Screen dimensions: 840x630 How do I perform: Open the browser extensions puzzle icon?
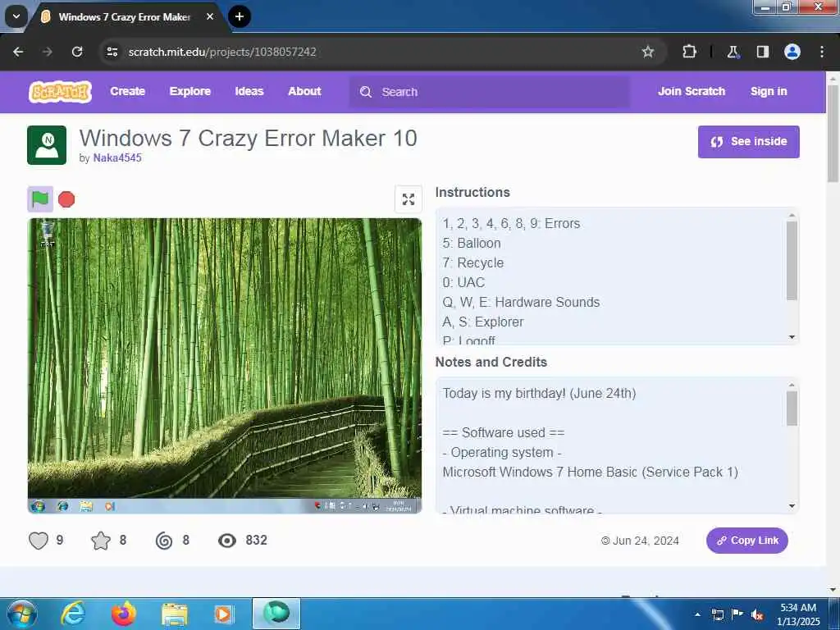[x=689, y=52]
